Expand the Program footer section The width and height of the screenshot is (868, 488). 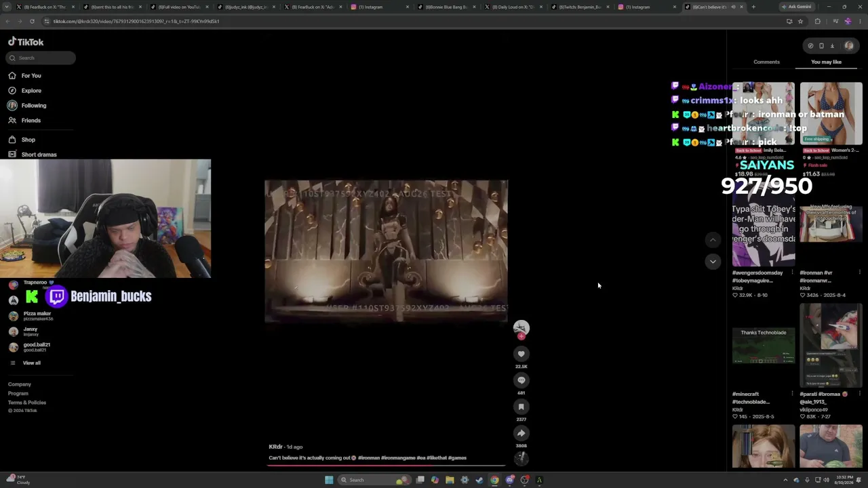point(18,393)
